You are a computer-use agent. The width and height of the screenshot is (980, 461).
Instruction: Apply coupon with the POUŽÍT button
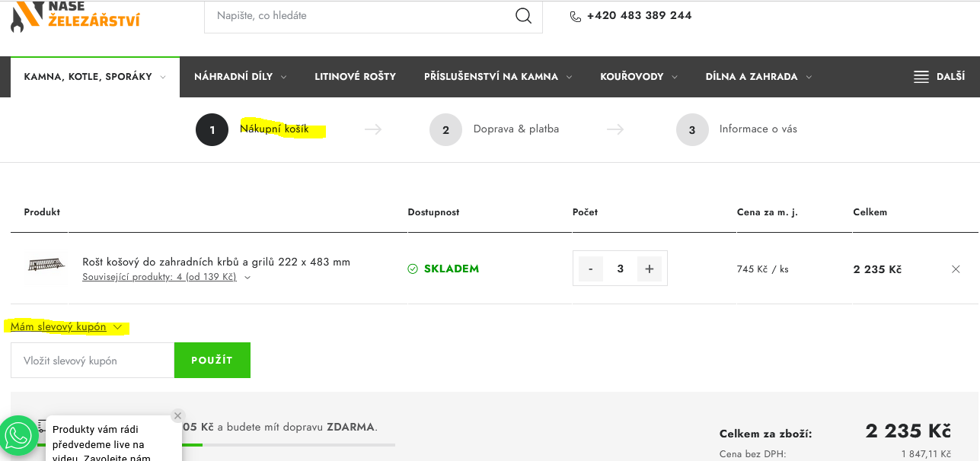tap(212, 360)
